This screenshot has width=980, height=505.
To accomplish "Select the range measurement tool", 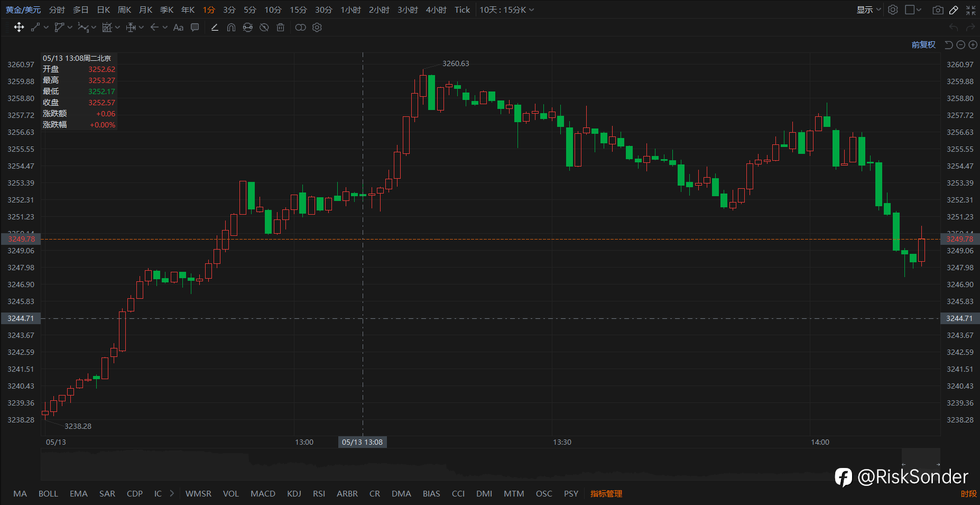I will (x=131, y=27).
